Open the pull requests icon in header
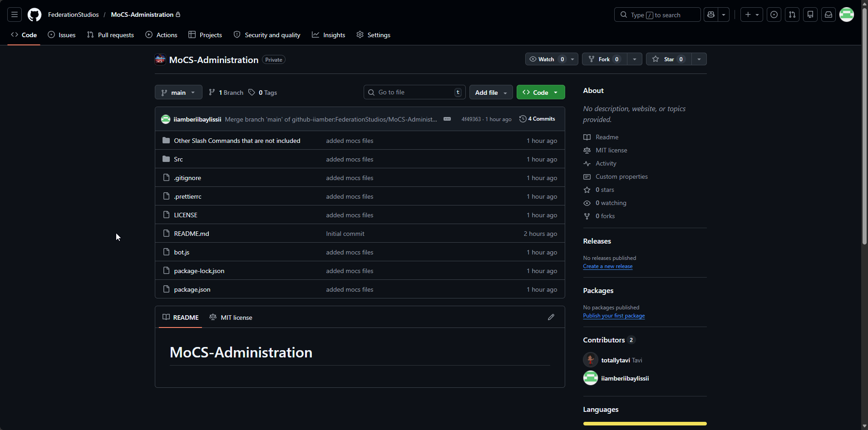The width and height of the screenshot is (868, 430). 792,15
